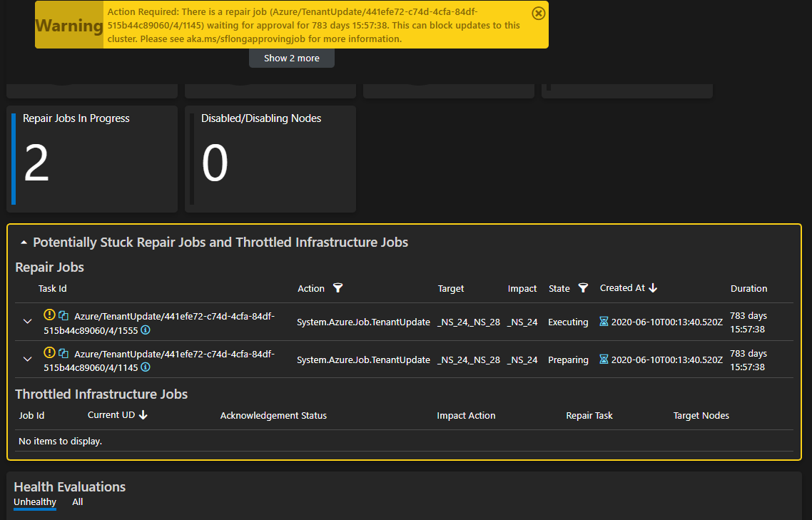Click the Show 2 more button
The height and width of the screenshot is (520, 812).
(x=292, y=58)
